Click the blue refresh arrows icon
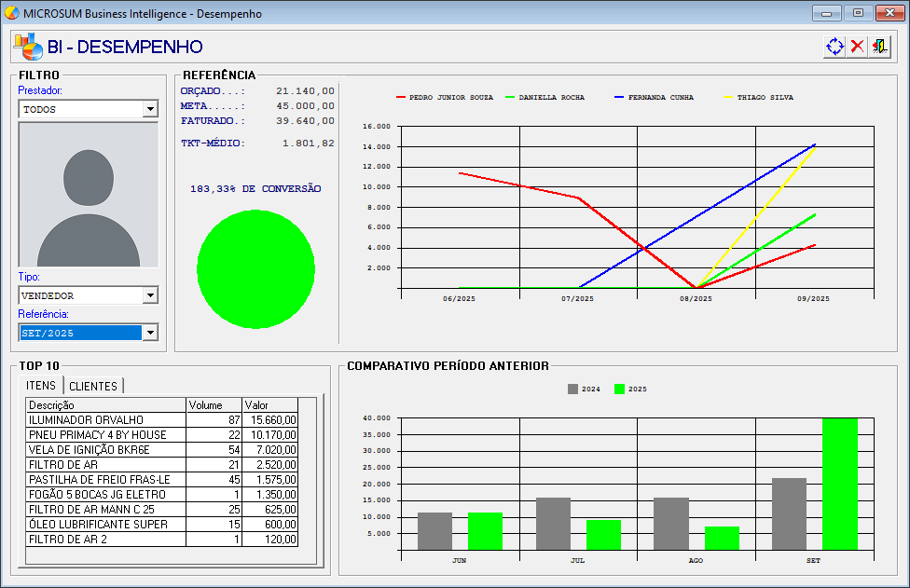Screen dimensions: 910x588 tap(834, 47)
